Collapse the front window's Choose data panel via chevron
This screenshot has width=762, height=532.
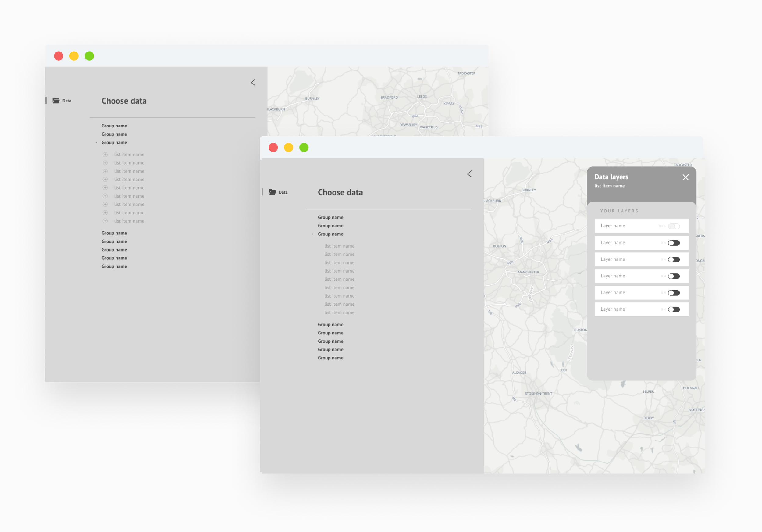(x=469, y=174)
